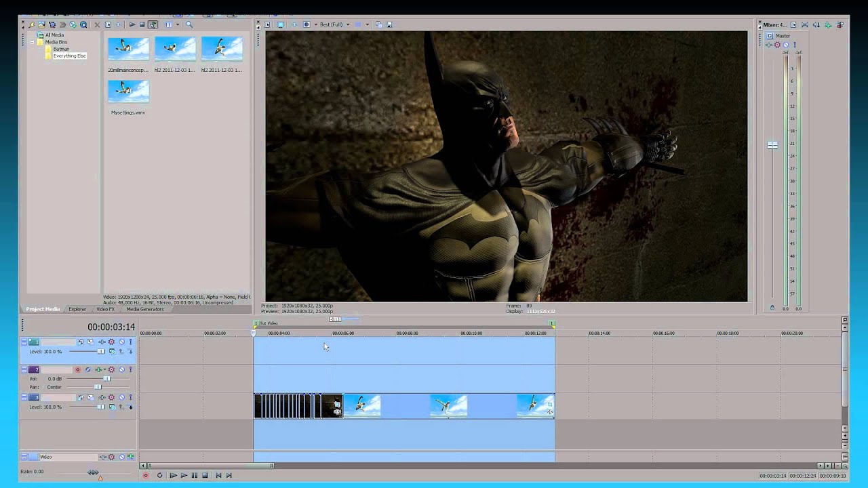Open Track Motion on video track 3
Screen dimensions: 868x488
pyautogui.click(x=91, y=397)
